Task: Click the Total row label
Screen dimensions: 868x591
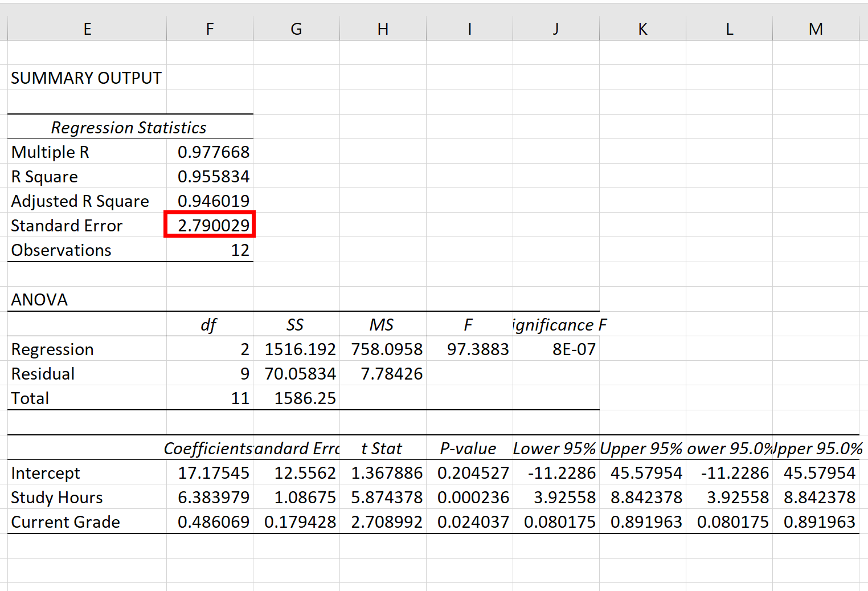Action: pos(87,398)
